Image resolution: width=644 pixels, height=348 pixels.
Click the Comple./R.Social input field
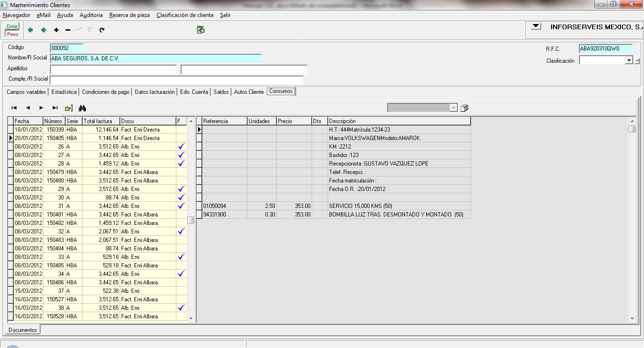(177, 80)
